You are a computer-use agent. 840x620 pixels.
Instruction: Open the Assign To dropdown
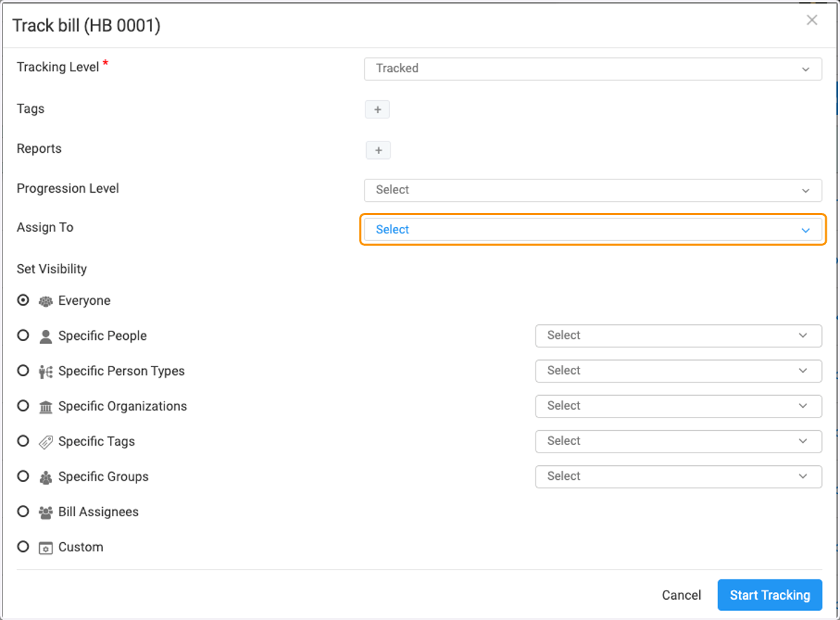click(593, 230)
